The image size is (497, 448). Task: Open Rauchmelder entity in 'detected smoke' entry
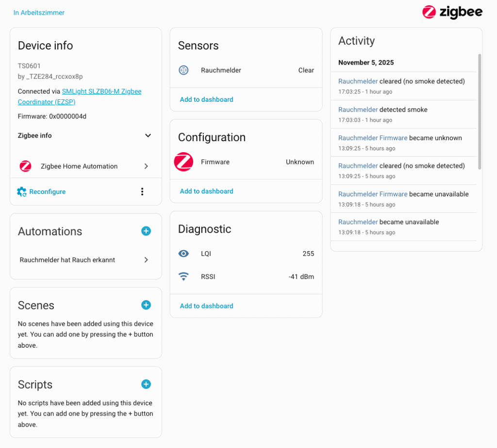coord(358,110)
